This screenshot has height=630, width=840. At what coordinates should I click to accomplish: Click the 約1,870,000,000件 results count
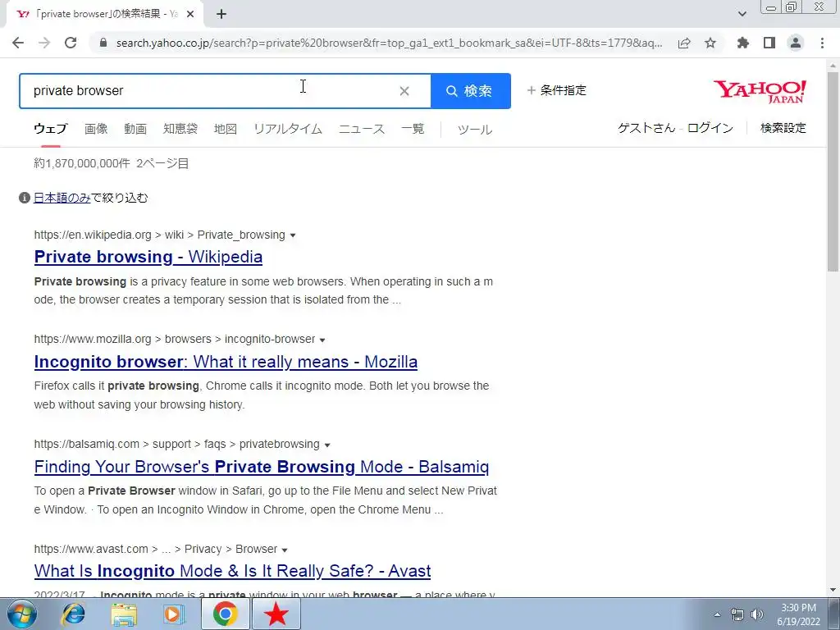tap(82, 163)
